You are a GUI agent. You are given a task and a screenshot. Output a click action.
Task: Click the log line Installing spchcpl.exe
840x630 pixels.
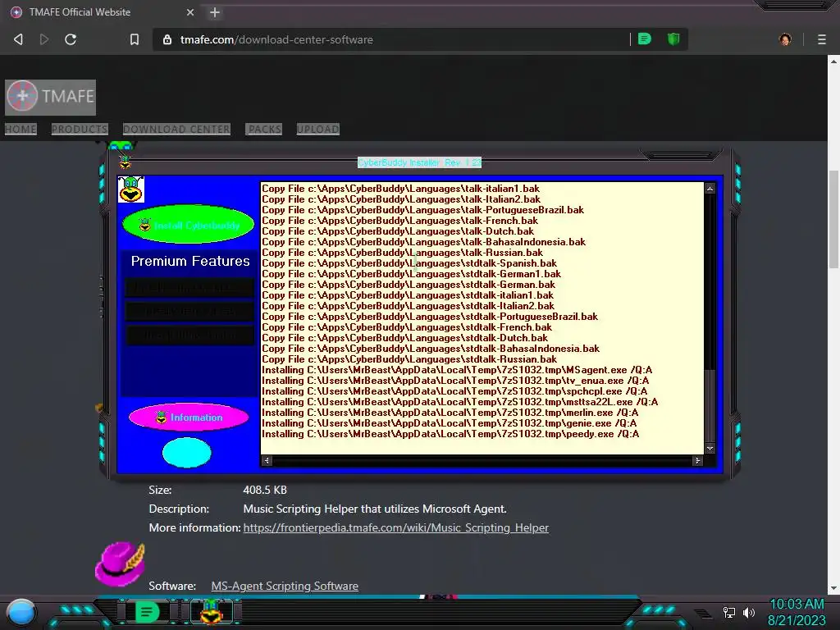454,391
